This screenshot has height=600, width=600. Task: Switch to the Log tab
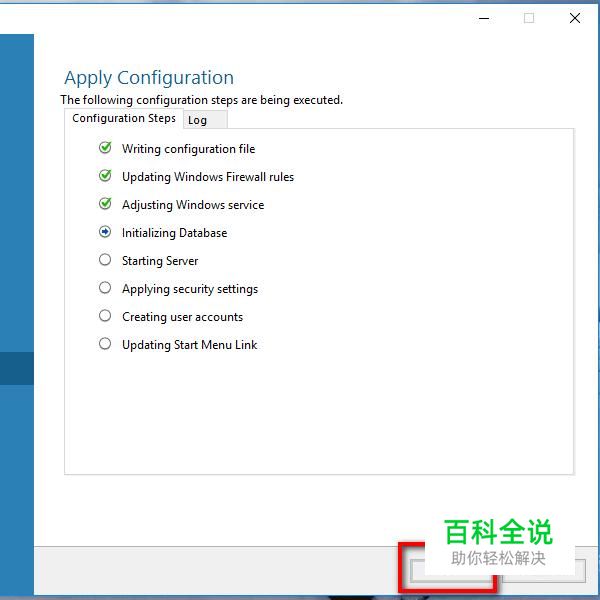(205, 120)
